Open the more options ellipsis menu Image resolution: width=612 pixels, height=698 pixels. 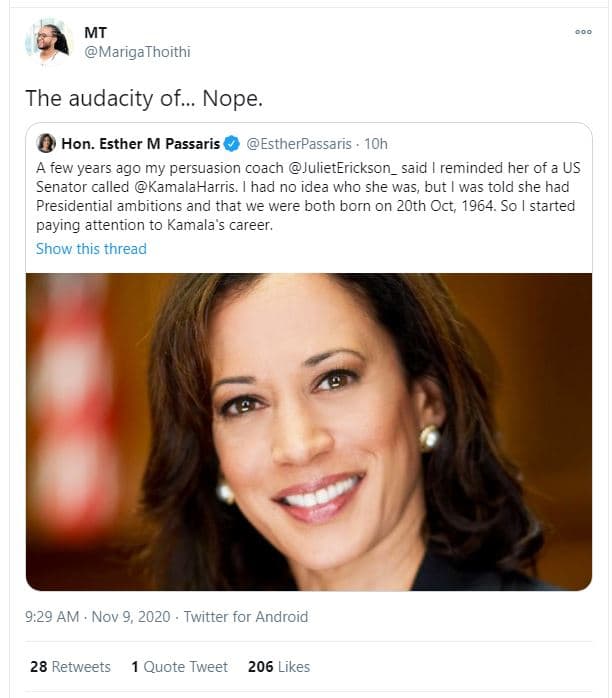583,32
